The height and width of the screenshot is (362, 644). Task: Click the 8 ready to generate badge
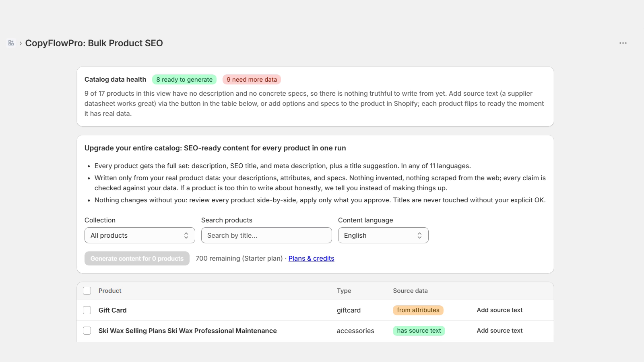pyautogui.click(x=184, y=80)
